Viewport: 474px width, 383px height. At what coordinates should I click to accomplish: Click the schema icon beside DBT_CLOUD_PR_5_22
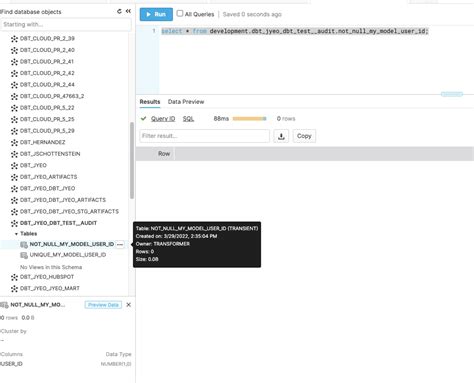(14, 108)
